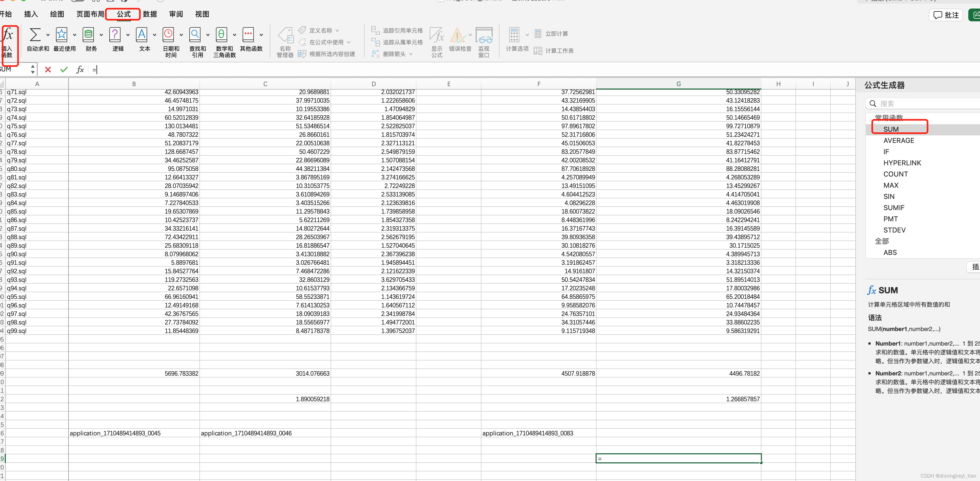Select ABS in the Formula Builder list
This screenshot has width=980, height=481.
click(890, 253)
